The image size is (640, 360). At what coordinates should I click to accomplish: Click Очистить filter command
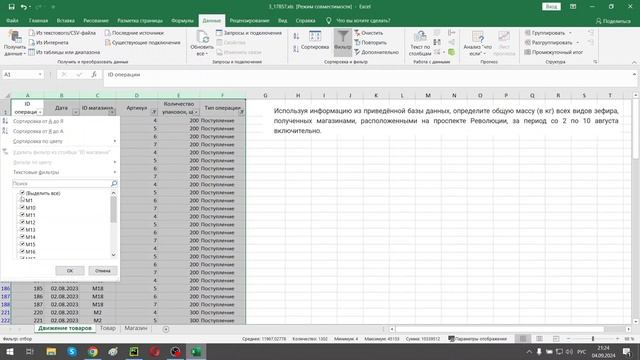coord(369,33)
